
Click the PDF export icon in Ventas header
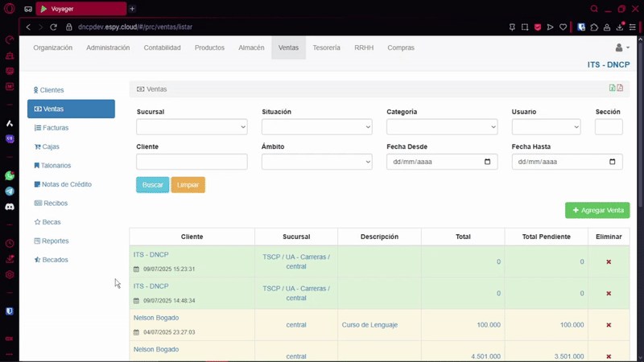620,88
